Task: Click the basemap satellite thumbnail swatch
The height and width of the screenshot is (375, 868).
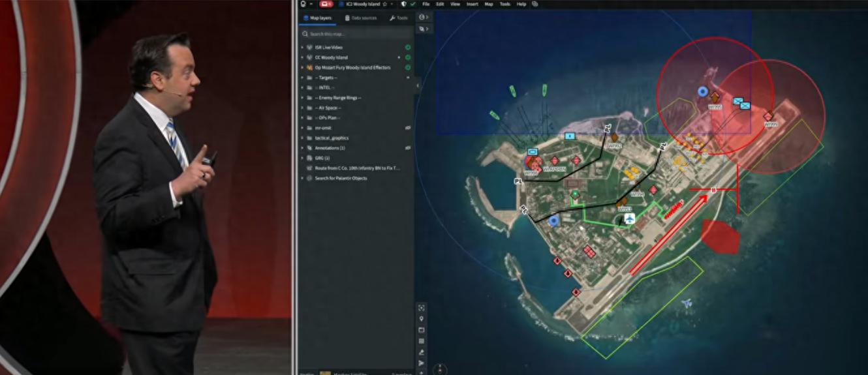Action: 325,373
